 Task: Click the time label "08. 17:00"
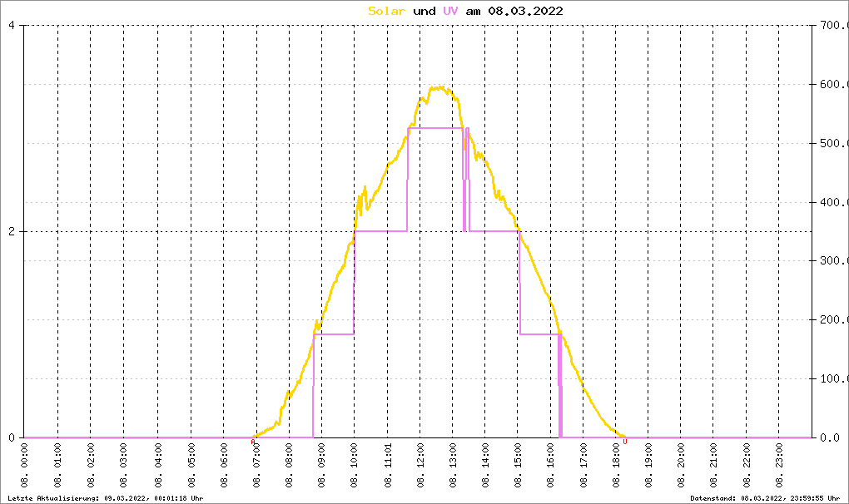[583, 466]
